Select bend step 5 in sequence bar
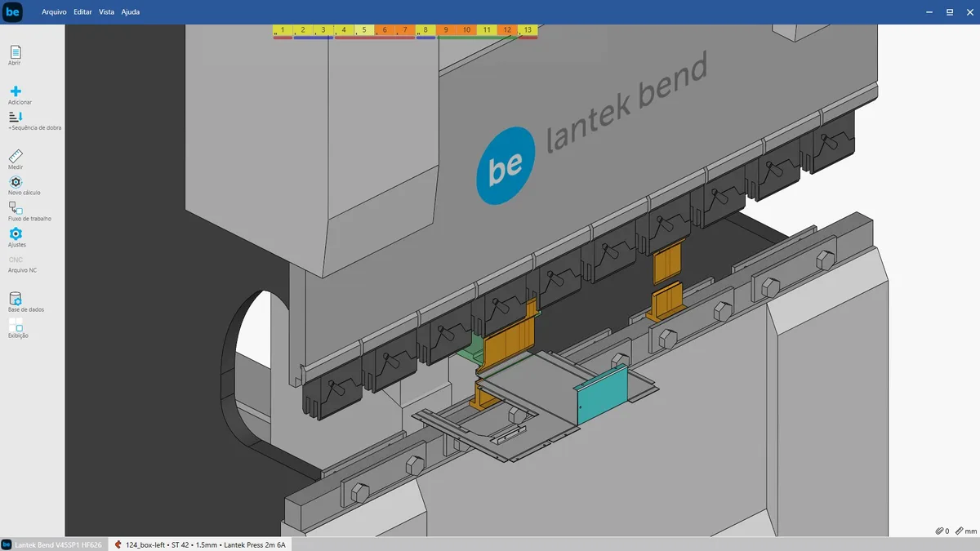This screenshot has width=980, height=551. (x=364, y=30)
